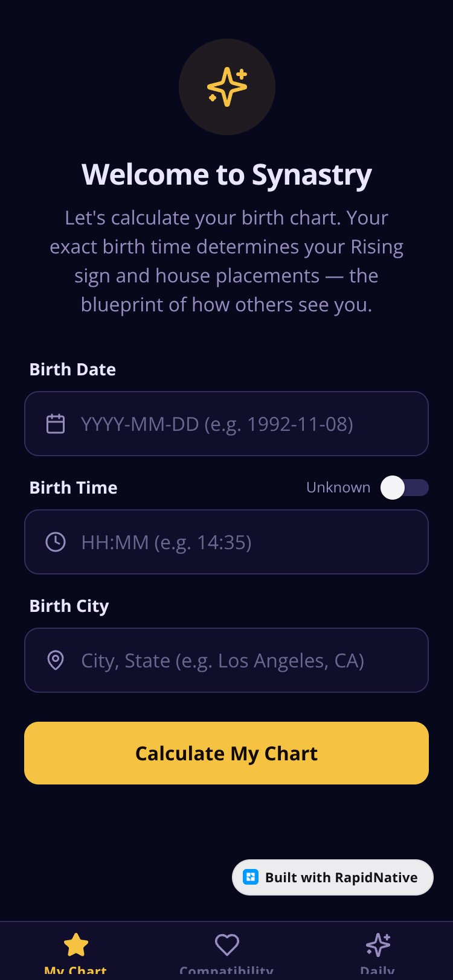Click the location pin icon in Birth City
The height and width of the screenshot is (980, 453).
click(56, 660)
